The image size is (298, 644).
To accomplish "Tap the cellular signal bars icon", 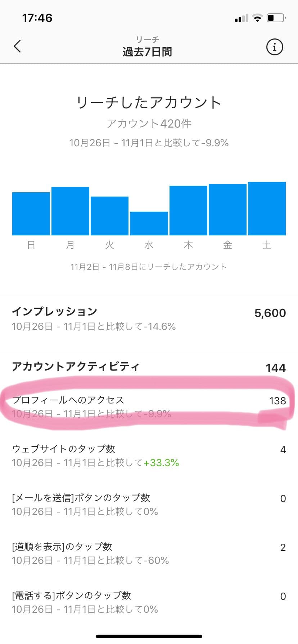I will (x=241, y=18).
